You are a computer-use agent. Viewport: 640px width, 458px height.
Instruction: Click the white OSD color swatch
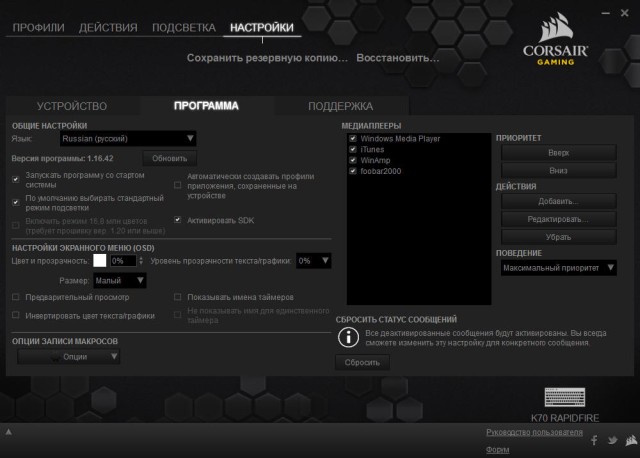coord(100,260)
